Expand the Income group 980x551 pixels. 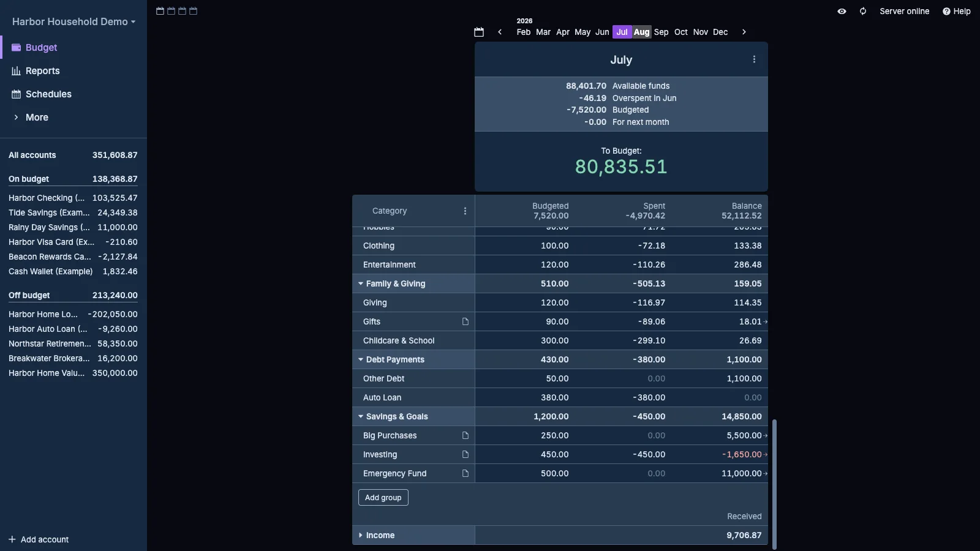(361, 535)
